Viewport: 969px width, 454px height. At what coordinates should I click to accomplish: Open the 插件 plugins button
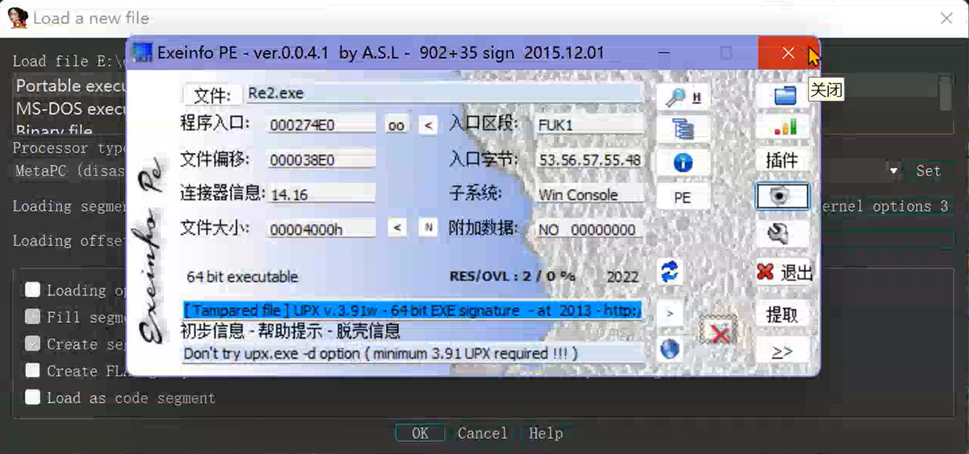[782, 161]
